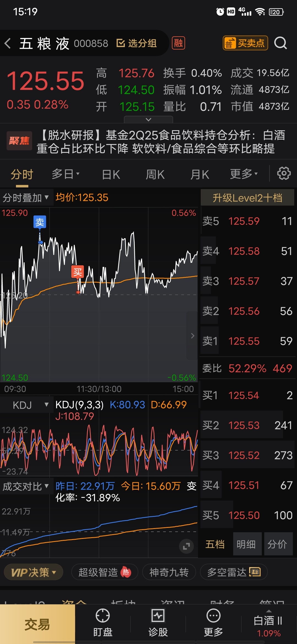This screenshot has width=297, height=644.
Task: Open 盯盘 watch icon
Action: [103, 623]
